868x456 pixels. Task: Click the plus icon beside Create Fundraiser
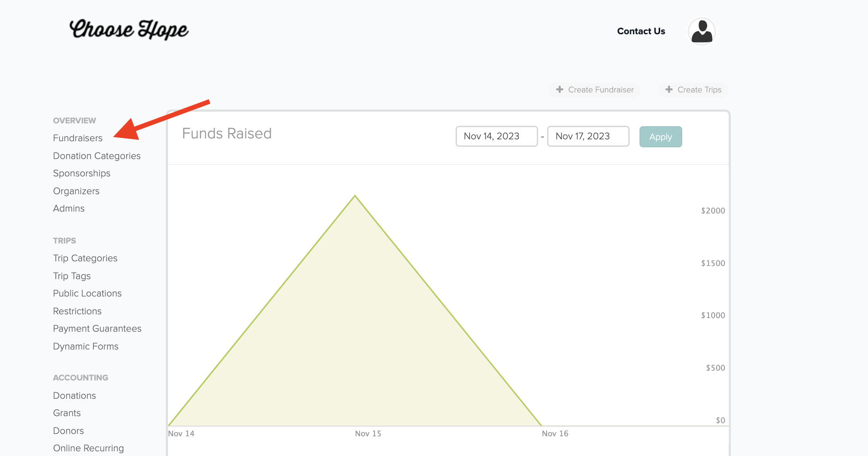pos(559,89)
